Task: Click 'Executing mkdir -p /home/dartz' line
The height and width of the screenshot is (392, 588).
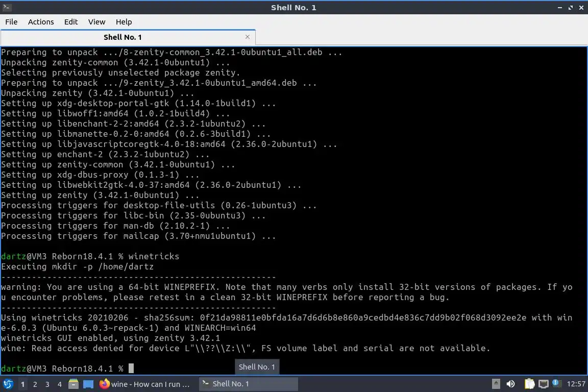Action: [77, 267]
